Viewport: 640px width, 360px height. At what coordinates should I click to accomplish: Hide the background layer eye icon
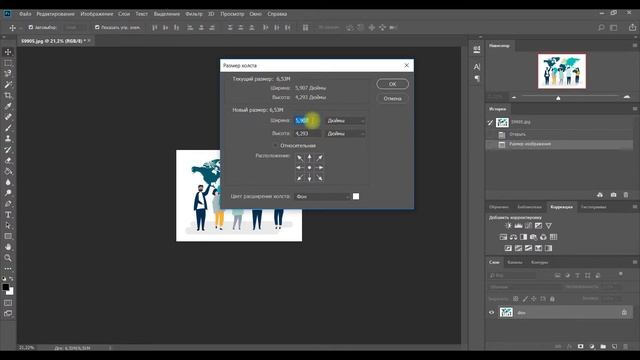(491, 313)
